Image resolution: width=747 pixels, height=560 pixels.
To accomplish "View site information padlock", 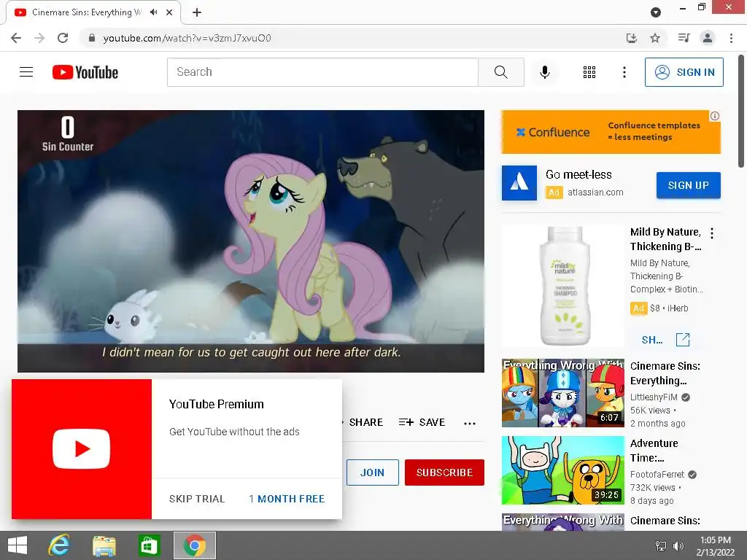I will point(92,38).
